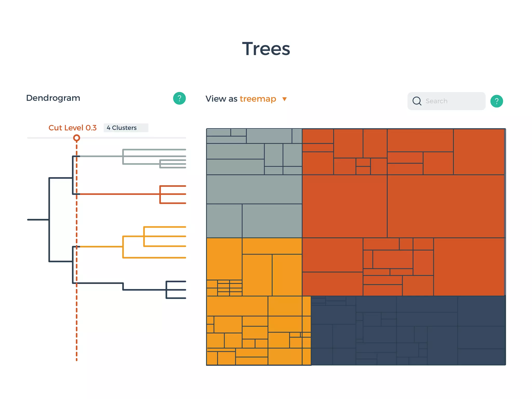This screenshot has width=532, height=399.
Task: Click the treemap help icon beside Search
Action: click(x=496, y=101)
